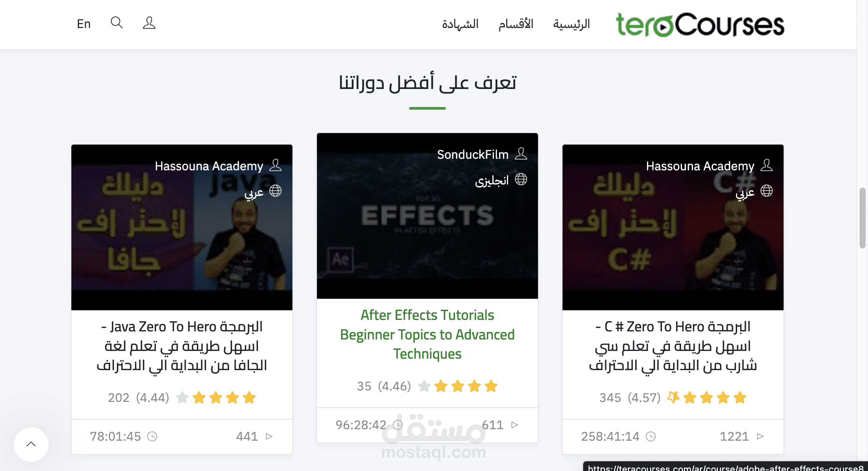Open Java Zero To Hero course title
The width and height of the screenshot is (868, 471).
point(182,346)
